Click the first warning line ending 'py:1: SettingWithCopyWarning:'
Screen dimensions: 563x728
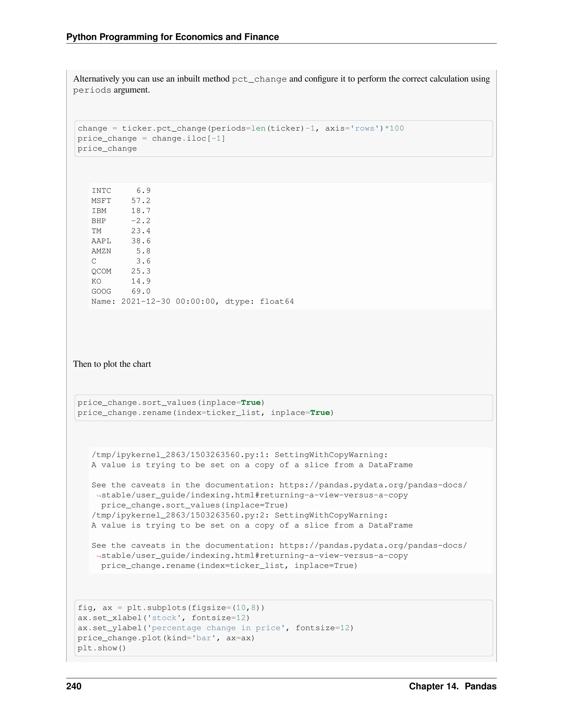click(x=239, y=455)
